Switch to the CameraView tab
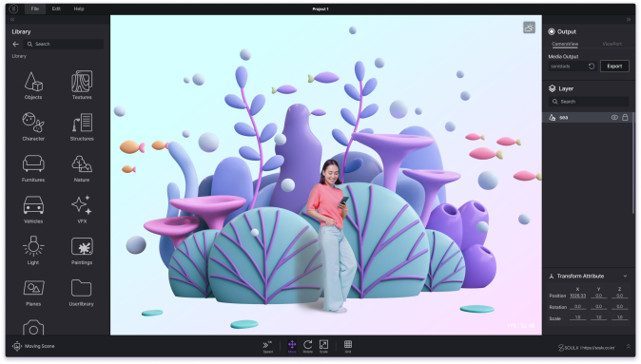 pyautogui.click(x=565, y=44)
